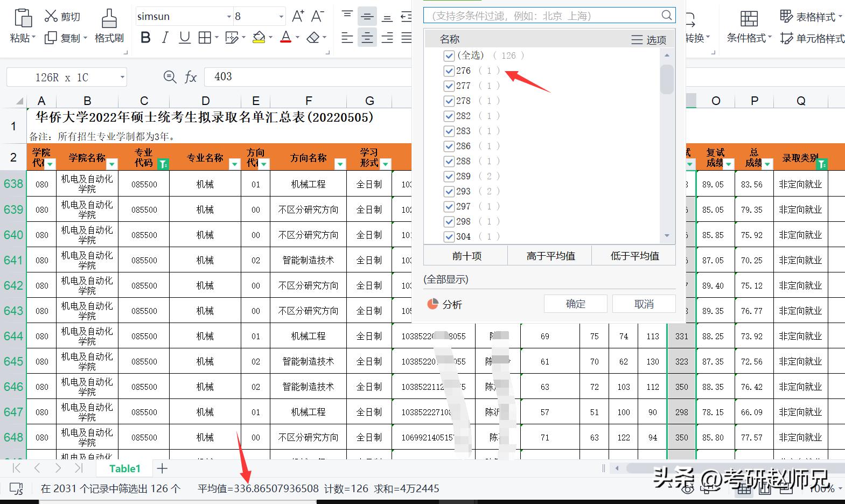Click the 全部显示 show all link
The image size is (845, 504).
(446, 279)
